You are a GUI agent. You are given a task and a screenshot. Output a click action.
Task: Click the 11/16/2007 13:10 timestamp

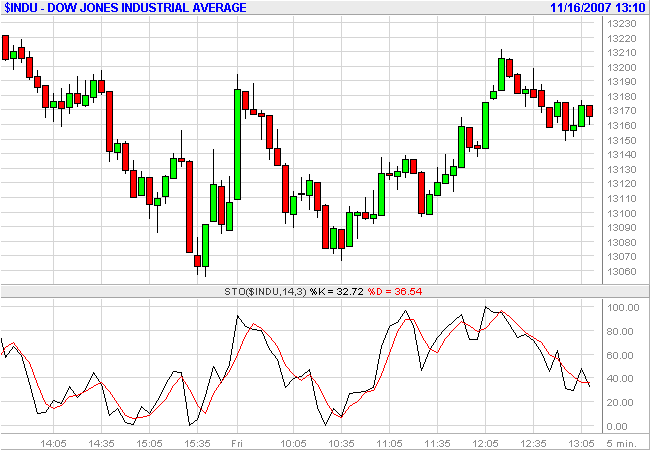pyautogui.click(x=597, y=7)
